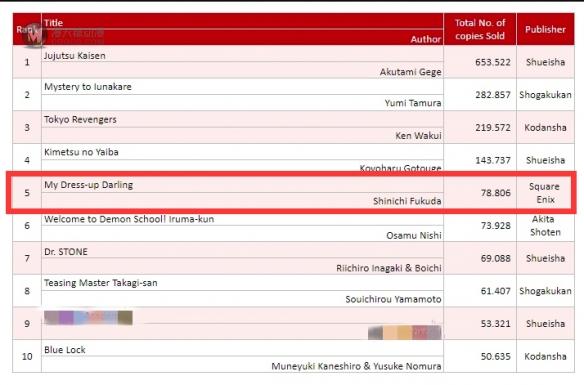The height and width of the screenshot is (385, 584).
Task: Select the highlighted My Dress-up Darling row title
Action: 88,185
